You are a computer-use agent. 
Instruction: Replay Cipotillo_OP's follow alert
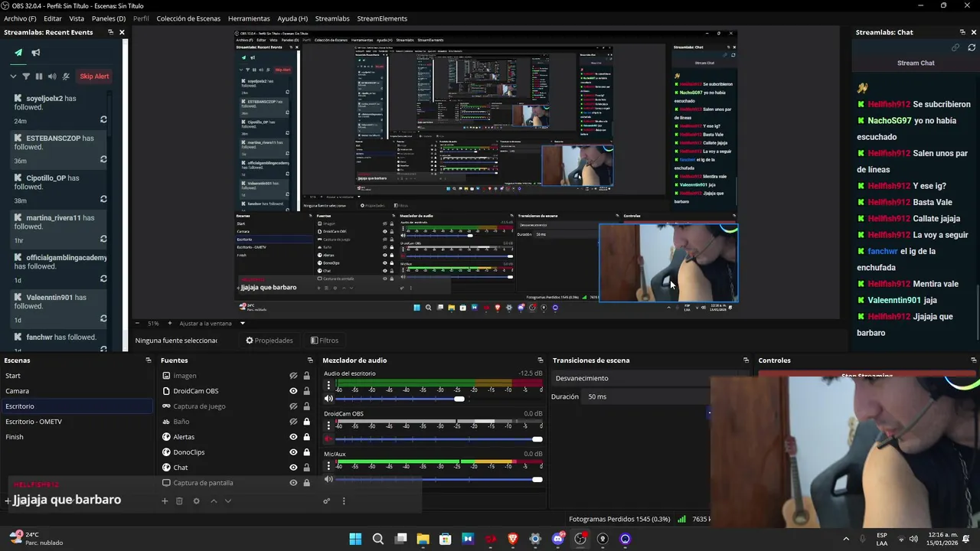pyautogui.click(x=103, y=200)
